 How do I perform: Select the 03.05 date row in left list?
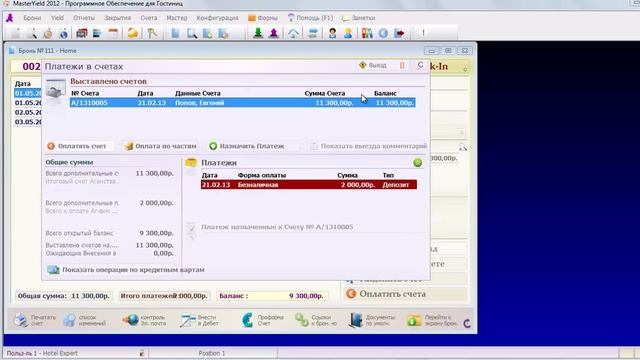pyautogui.click(x=28, y=122)
